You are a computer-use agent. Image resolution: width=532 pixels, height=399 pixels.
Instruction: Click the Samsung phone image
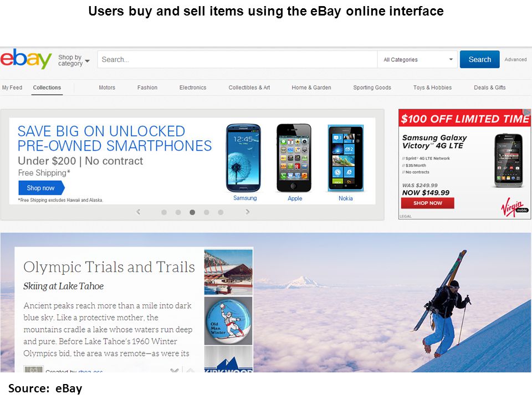(243, 158)
